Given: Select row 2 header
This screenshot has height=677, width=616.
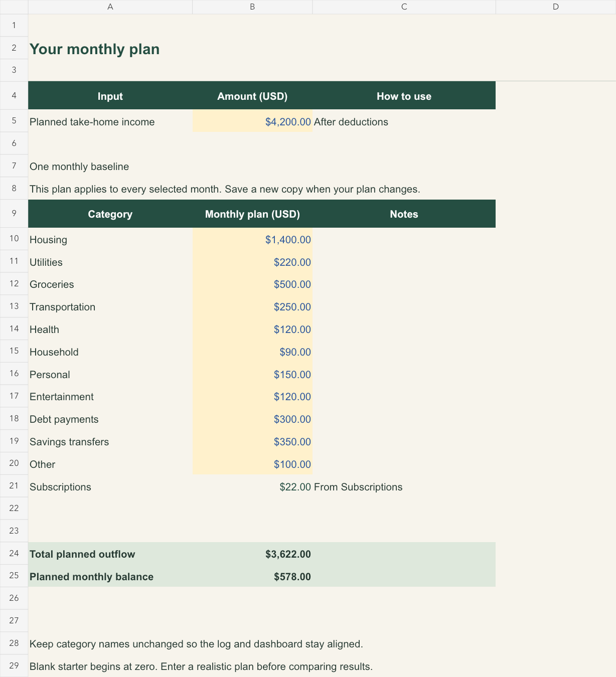Looking at the screenshot, I should click(14, 48).
